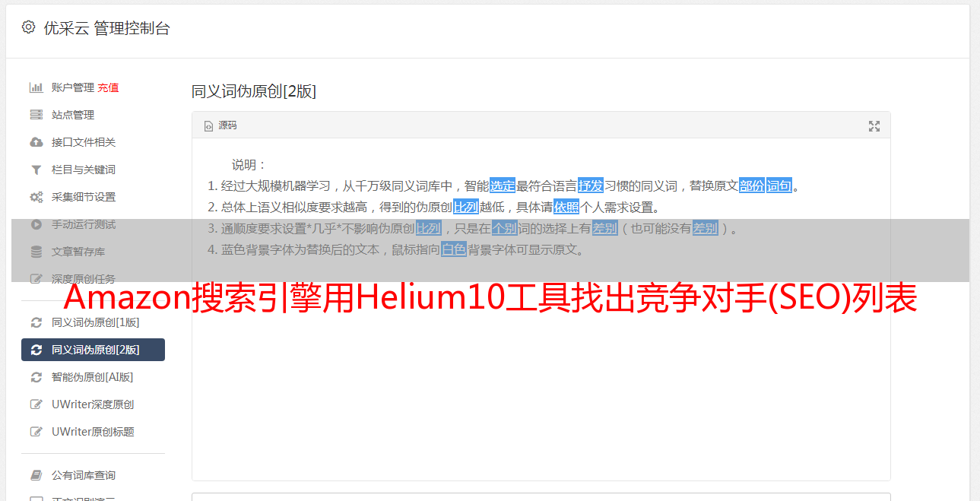Click the bar chart icon next to 账户管理
Image resolution: width=980 pixels, height=501 pixels.
pyautogui.click(x=36, y=87)
